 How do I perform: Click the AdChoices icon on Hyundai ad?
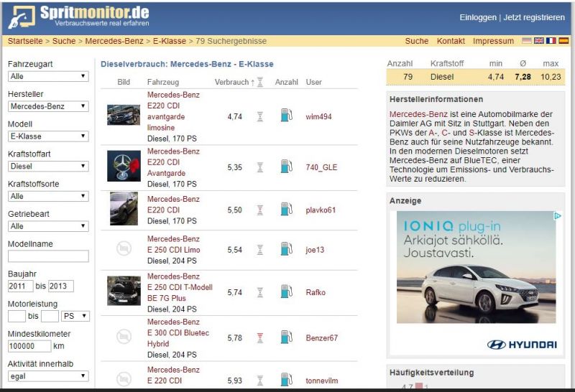coord(558,216)
